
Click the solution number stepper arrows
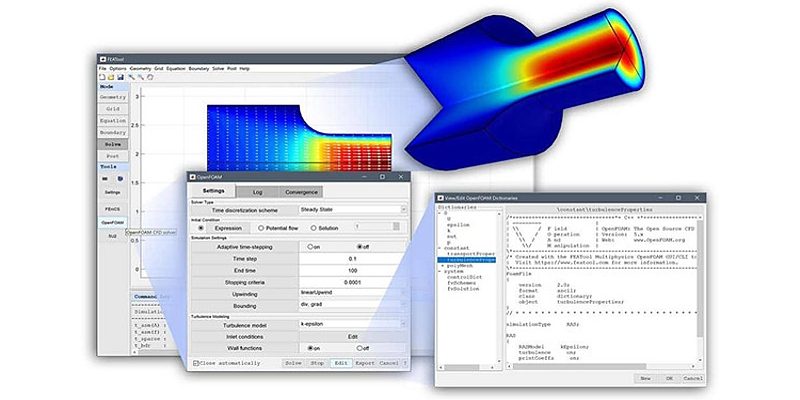click(x=397, y=227)
